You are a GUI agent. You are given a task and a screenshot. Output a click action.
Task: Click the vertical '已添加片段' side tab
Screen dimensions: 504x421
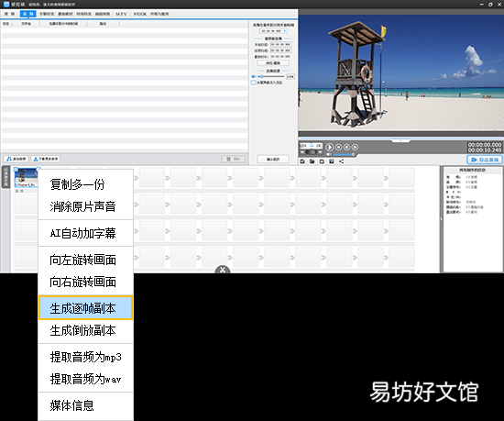(5, 177)
